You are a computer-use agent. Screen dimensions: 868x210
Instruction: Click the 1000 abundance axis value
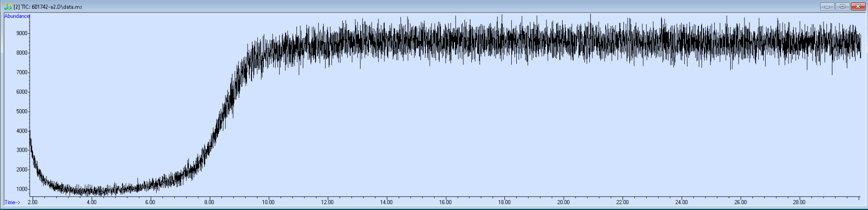22,189
